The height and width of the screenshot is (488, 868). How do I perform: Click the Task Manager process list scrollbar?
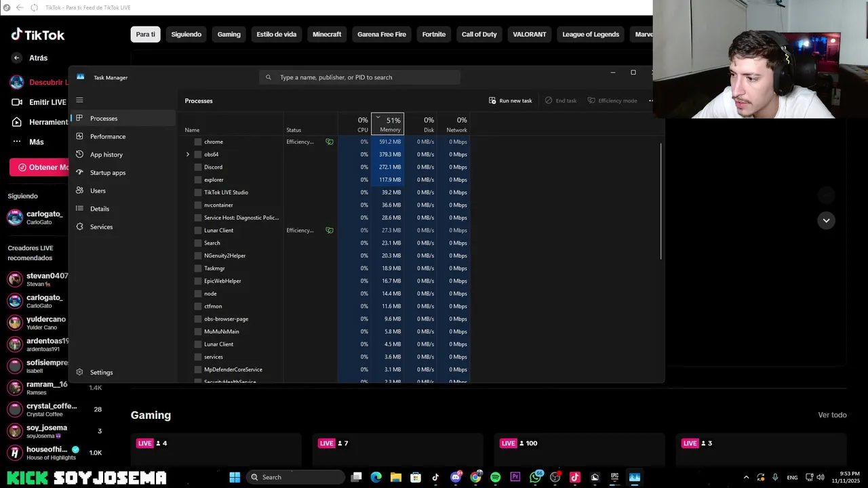point(660,201)
